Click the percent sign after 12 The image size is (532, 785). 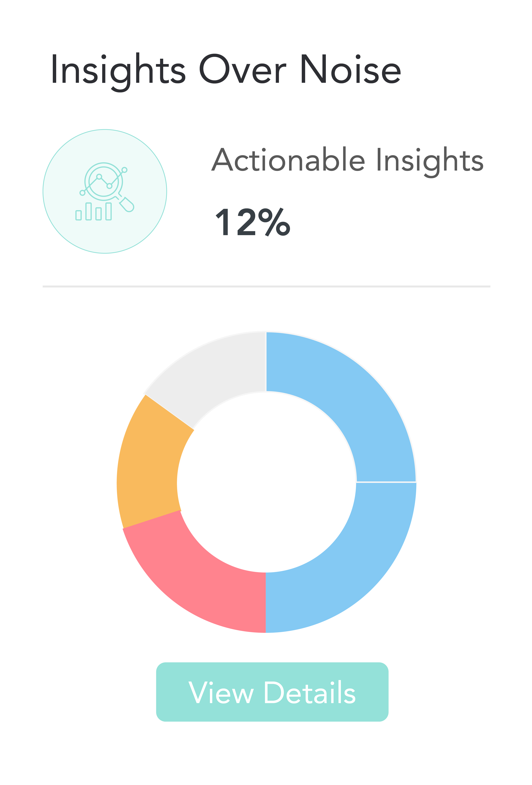click(x=278, y=222)
